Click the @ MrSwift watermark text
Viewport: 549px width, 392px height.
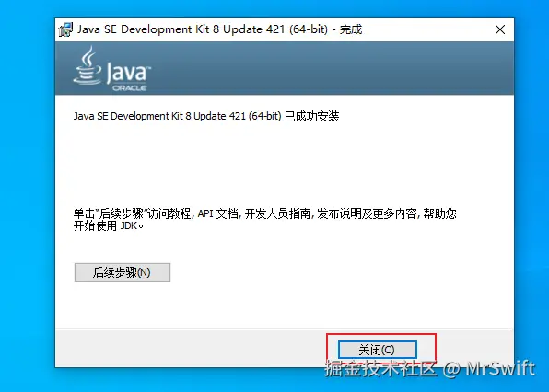[489, 368]
